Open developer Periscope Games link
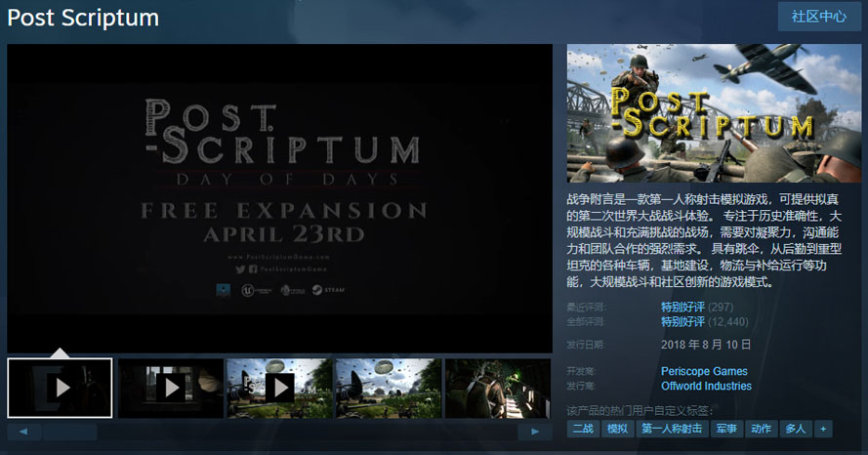Image resolution: width=868 pixels, height=455 pixels. pos(704,371)
